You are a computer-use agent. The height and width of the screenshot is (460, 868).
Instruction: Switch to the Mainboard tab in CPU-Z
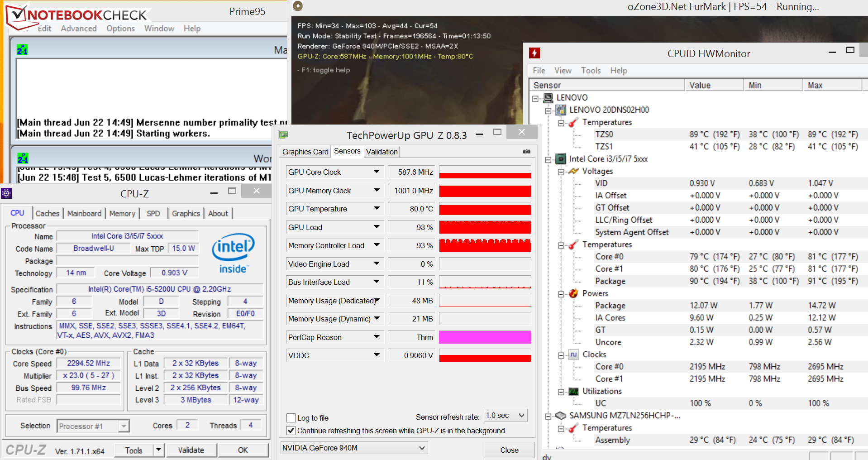(84, 213)
